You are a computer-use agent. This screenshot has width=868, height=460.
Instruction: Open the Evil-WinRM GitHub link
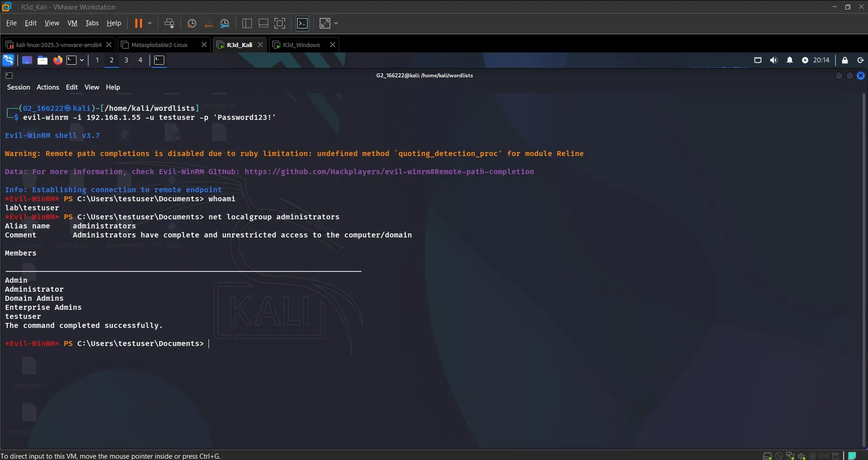click(389, 172)
